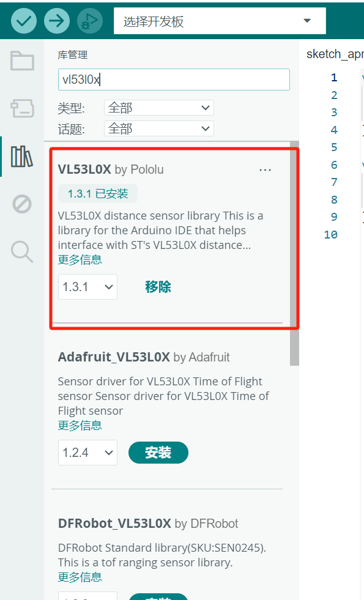
Task: Select the Start Debugging icon in the toolbar
Action: point(89,20)
